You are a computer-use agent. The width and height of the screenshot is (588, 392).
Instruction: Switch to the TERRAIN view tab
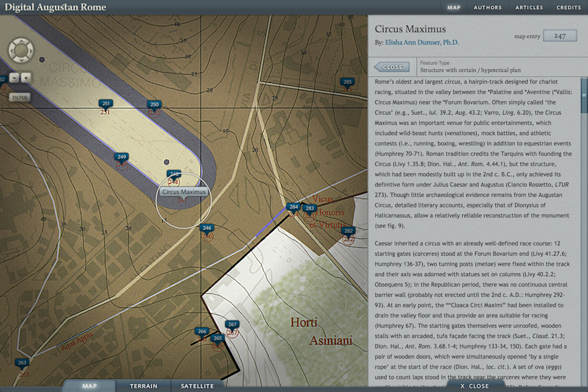pos(143,386)
